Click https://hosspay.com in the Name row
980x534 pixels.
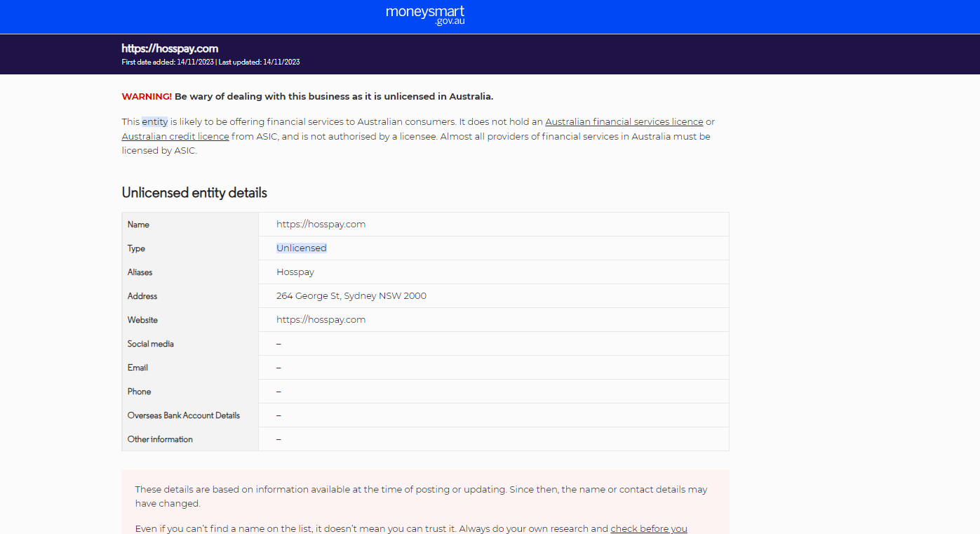click(x=321, y=225)
